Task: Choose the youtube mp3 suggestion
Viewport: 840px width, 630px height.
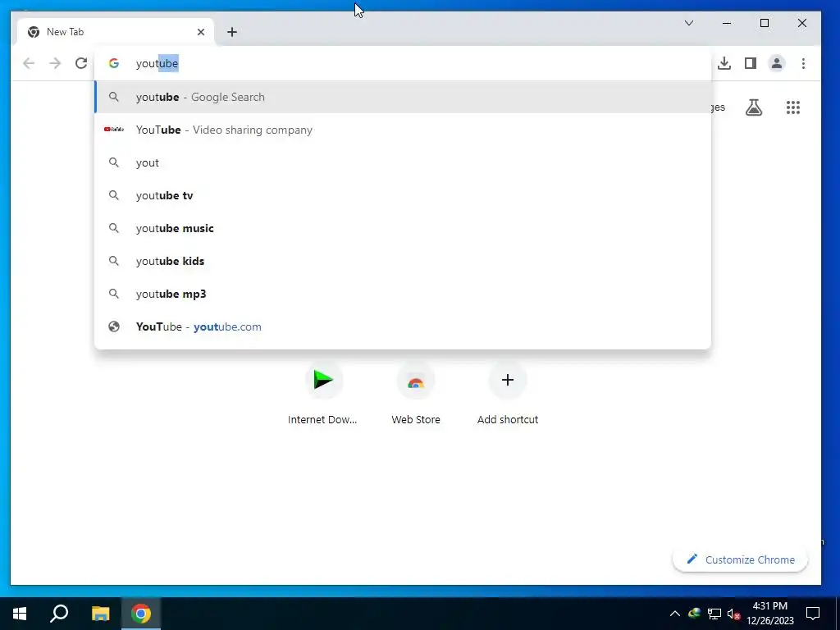Action: [402, 294]
